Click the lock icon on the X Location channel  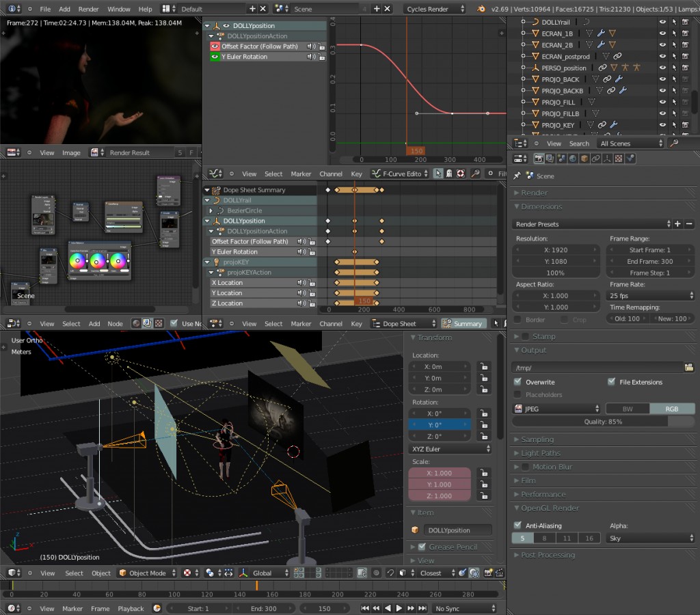click(312, 283)
